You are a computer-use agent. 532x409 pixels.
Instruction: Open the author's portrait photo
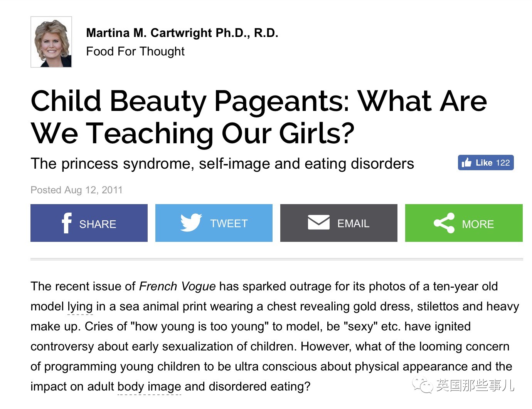pos(51,42)
